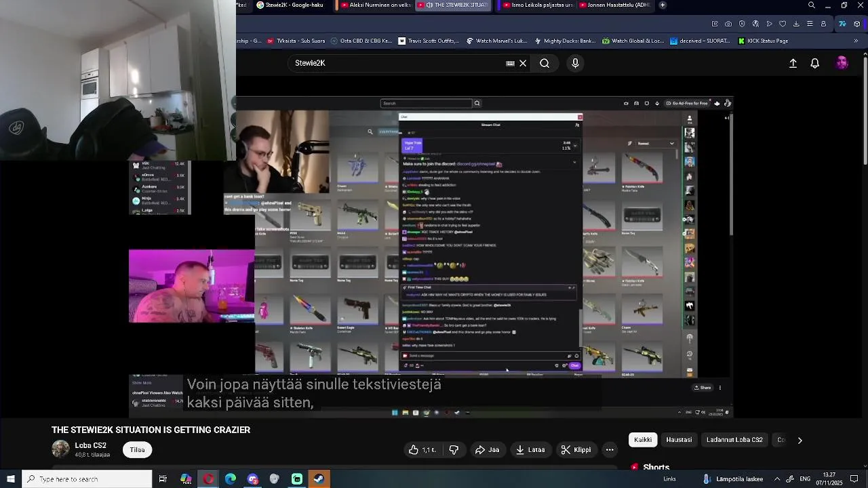Open the browser profile person icon

(823, 24)
